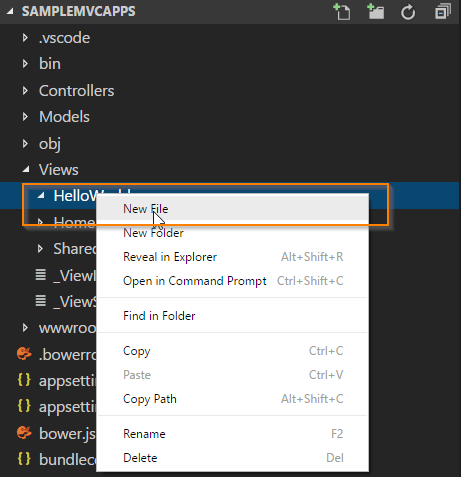Expand the .vscode folder
The height and width of the screenshot is (477, 461).
coord(25,38)
